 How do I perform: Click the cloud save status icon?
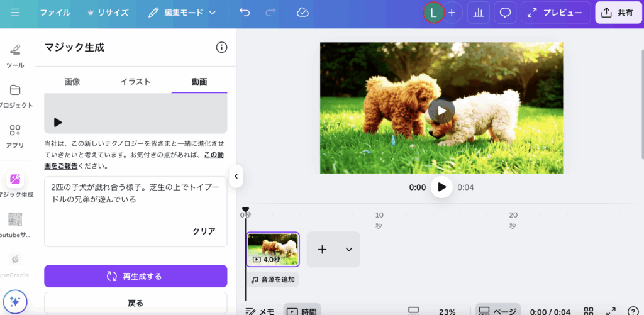303,13
